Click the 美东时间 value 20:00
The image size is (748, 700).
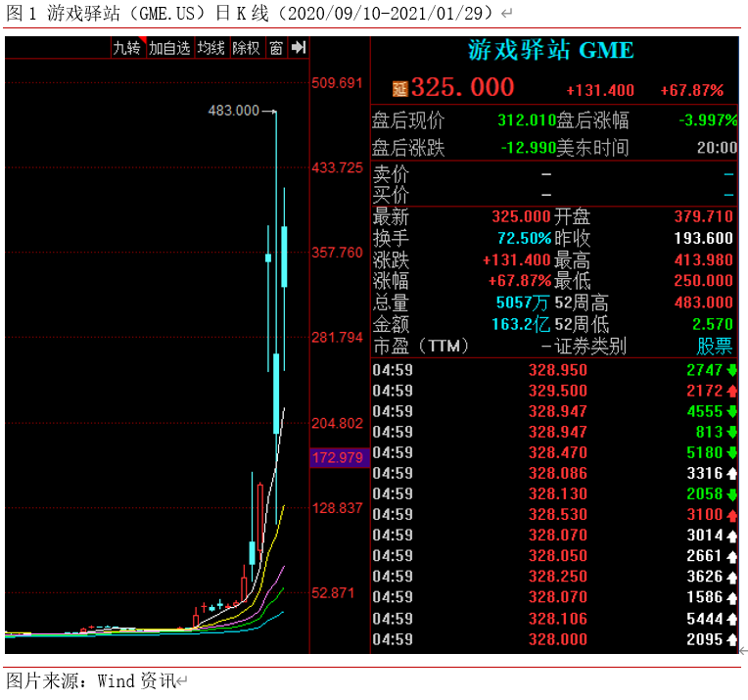[717, 148]
